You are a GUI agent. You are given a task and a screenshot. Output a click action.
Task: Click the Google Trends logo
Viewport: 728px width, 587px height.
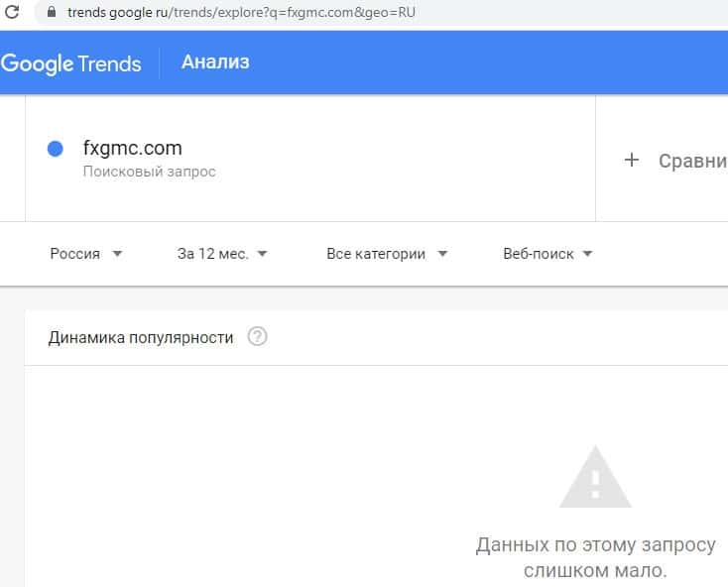[71, 63]
